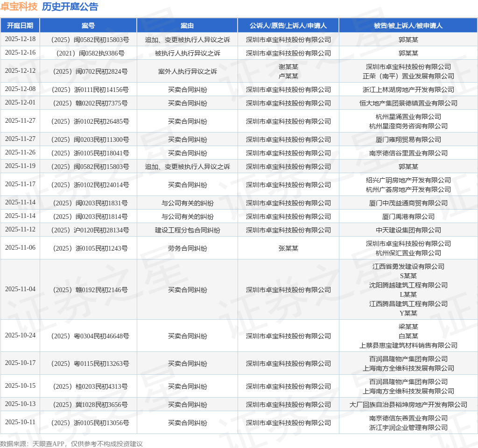Click the 数据来源 天眼查APP footer note
The image size is (478, 448).
coord(71,444)
